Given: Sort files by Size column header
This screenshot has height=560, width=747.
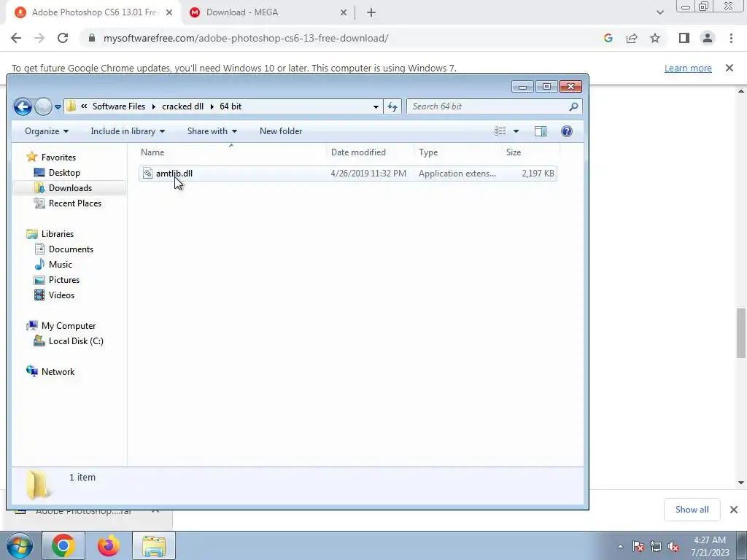Looking at the screenshot, I should click(x=531, y=152).
